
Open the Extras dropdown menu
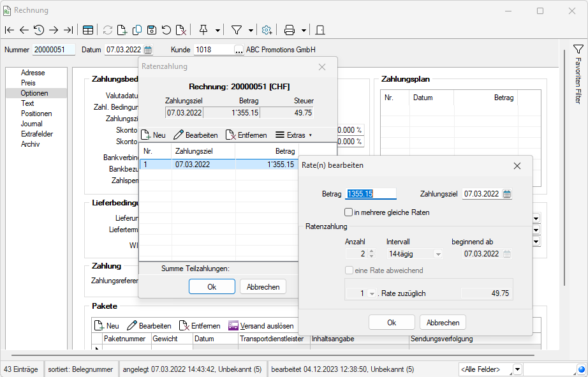click(294, 135)
